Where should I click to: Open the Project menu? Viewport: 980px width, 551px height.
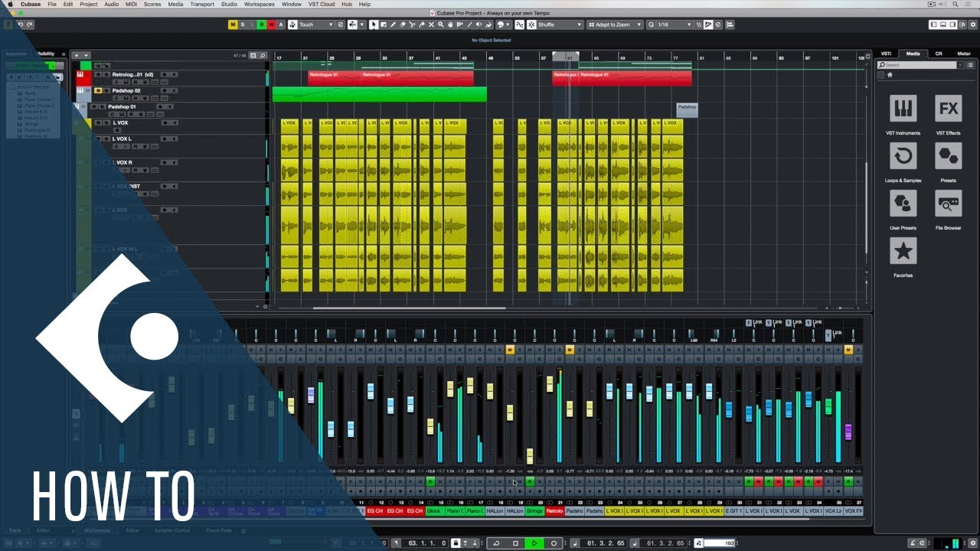(x=89, y=4)
